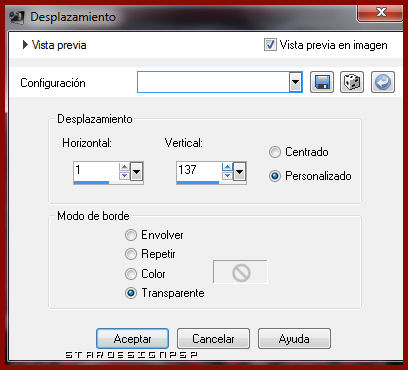408x370 pixels.
Task: Decrease the Vertical value with down arrow
Action: (227, 175)
